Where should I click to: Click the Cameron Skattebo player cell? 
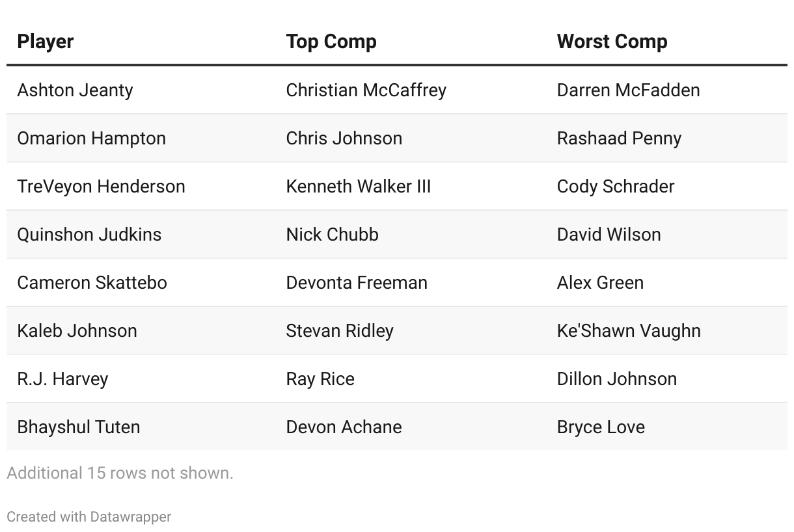[92, 283]
